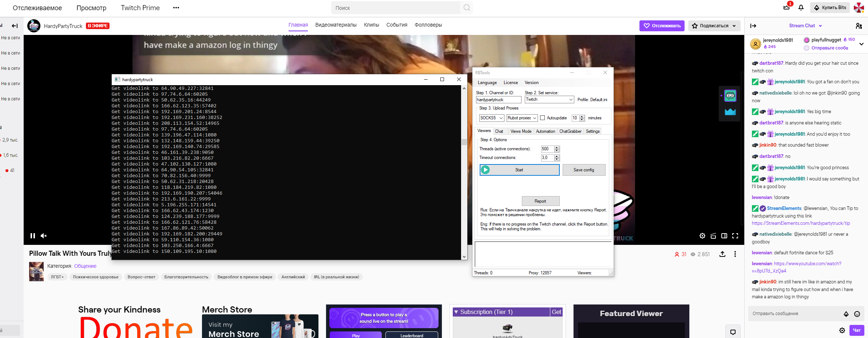The image size is (868, 338).
Task: Switch to the ChatGrabber tab
Action: [x=570, y=131]
